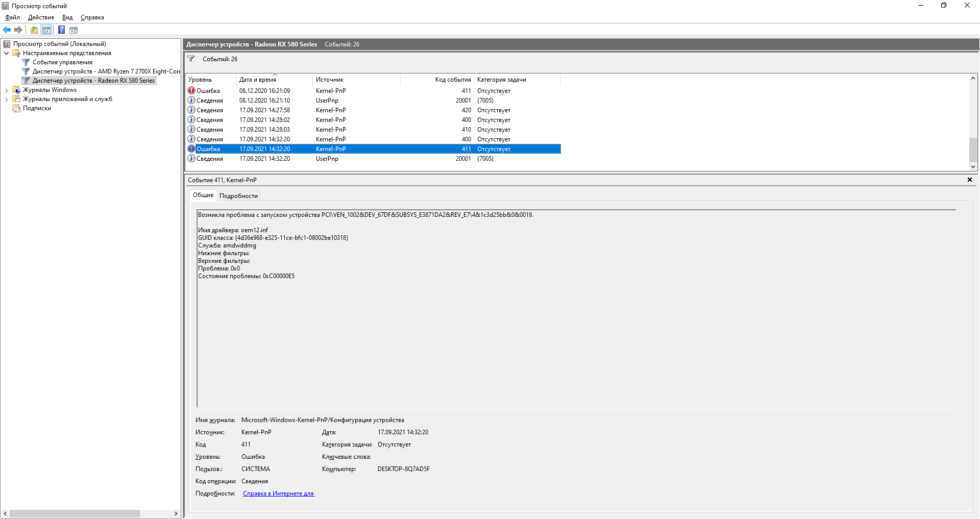The image size is (980, 519).
Task: Click the folder icon of "Журналы Windows"
Action: [16, 90]
